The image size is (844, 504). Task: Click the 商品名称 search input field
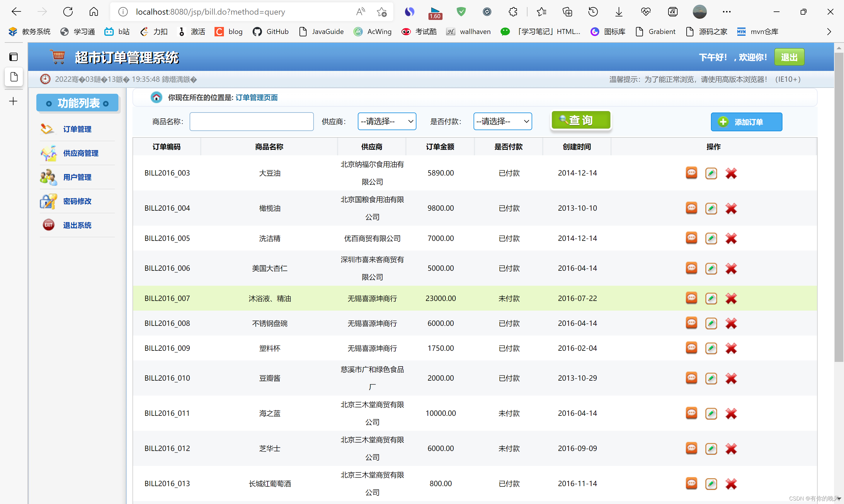[x=251, y=122]
